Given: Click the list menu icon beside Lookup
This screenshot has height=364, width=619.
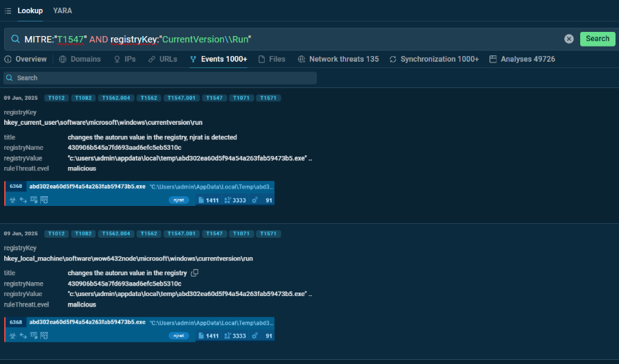Looking at the screenshot, I should click(8, 11).
